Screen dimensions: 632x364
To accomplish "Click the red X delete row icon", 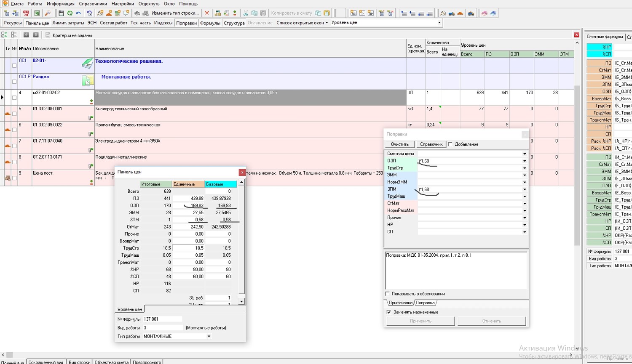I will 206,13.
